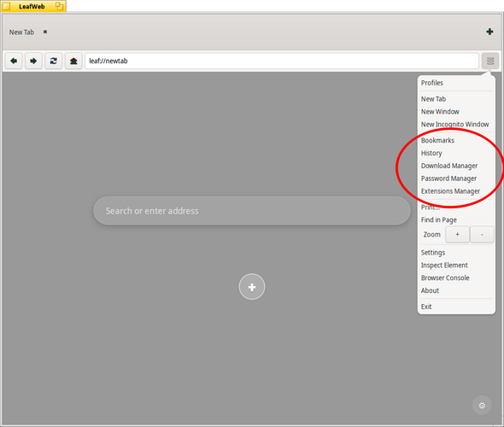Click the restore window icon beside LeafWeb
Screen dimensions: 504x427
(59, 6)
